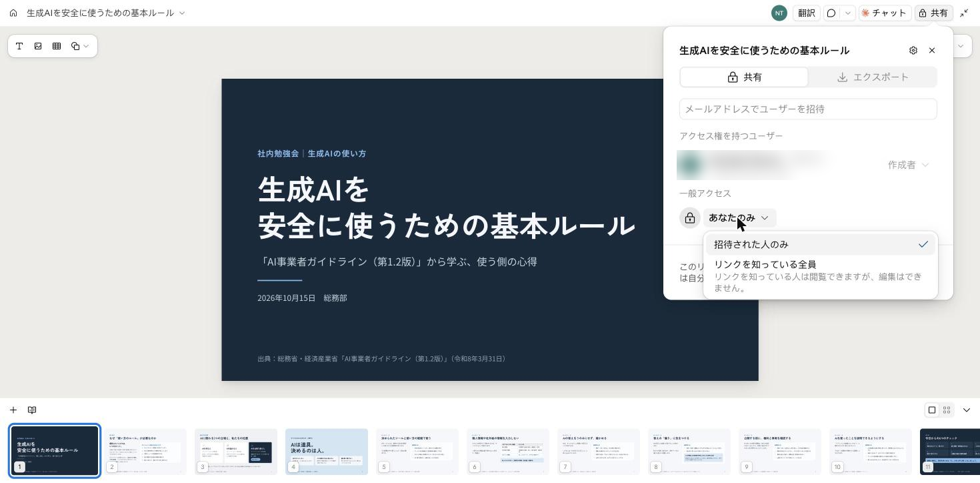Open the shapes tool dropdown
The image size is (980, 483).
coord(80,46)
